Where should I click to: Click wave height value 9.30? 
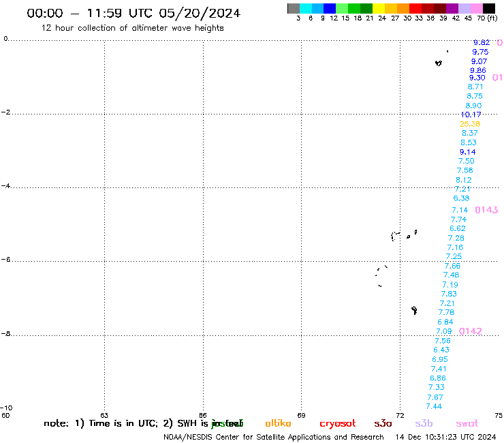[477, 78]
